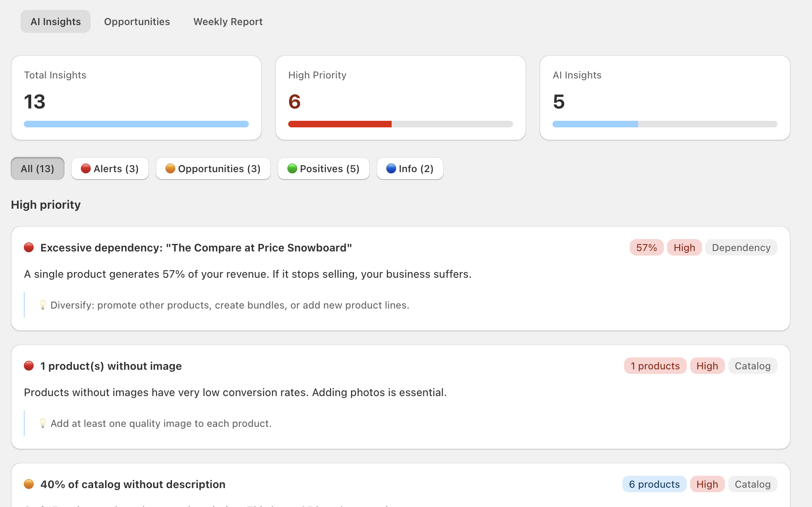Screen dimensions: 812x507
Task: Filter by Alerts (3)
Action: 110,168
